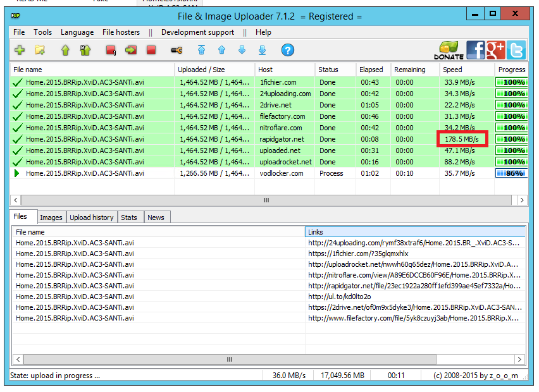Click the Twitter bird icon

(x=516, y=50)
